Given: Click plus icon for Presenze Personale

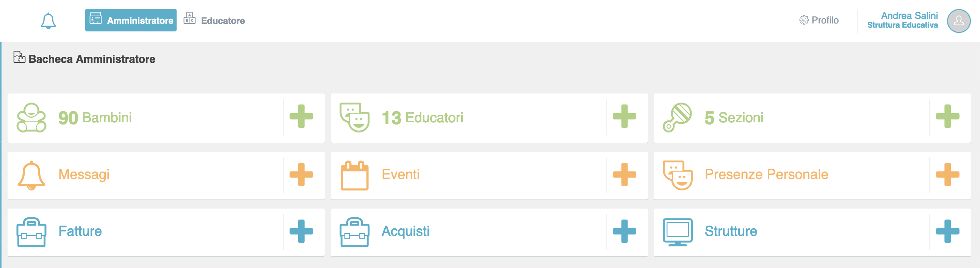Looking at the screenshot, I should click(x=947, y=175).
